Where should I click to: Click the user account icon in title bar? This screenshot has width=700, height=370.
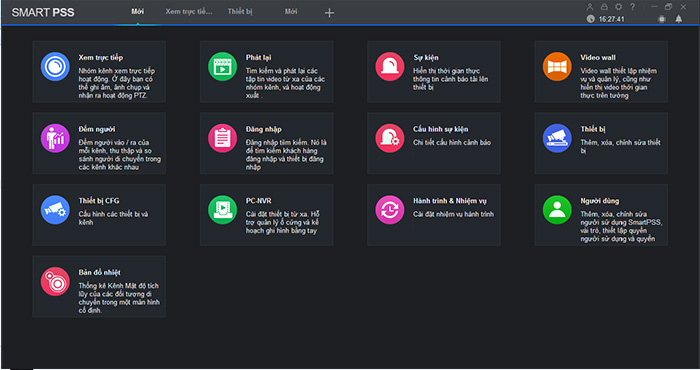pos(590,7)
